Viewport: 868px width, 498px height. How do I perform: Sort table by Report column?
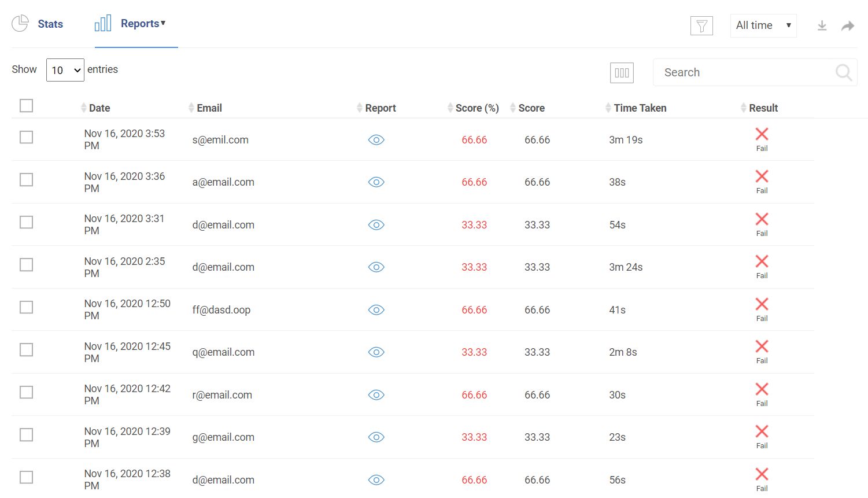click(x=376, y=108)
